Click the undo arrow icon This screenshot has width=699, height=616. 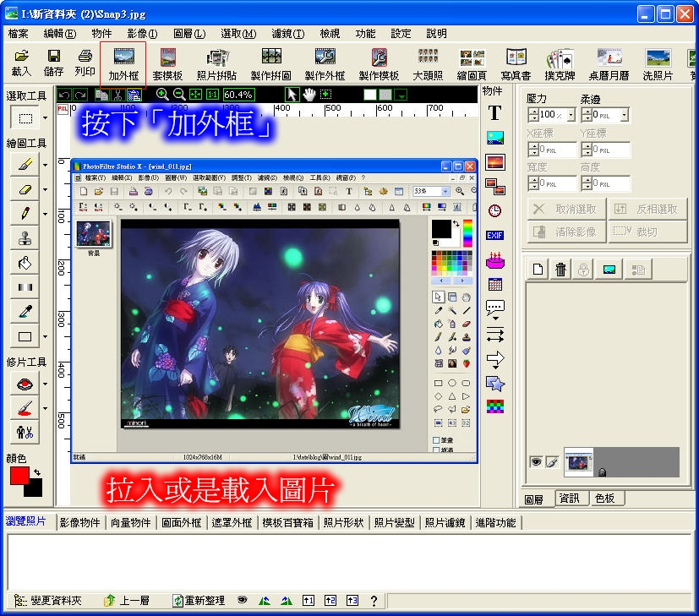point(64,95)
